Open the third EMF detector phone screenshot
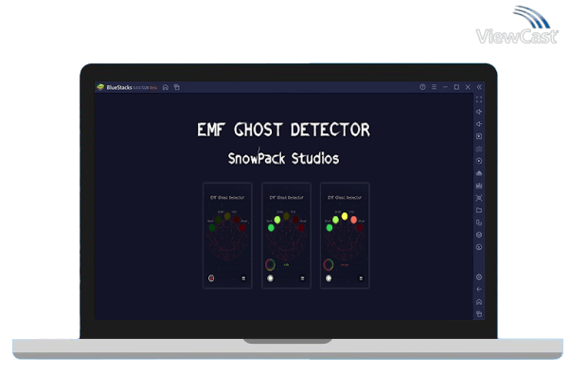 [x=345, y=236]
